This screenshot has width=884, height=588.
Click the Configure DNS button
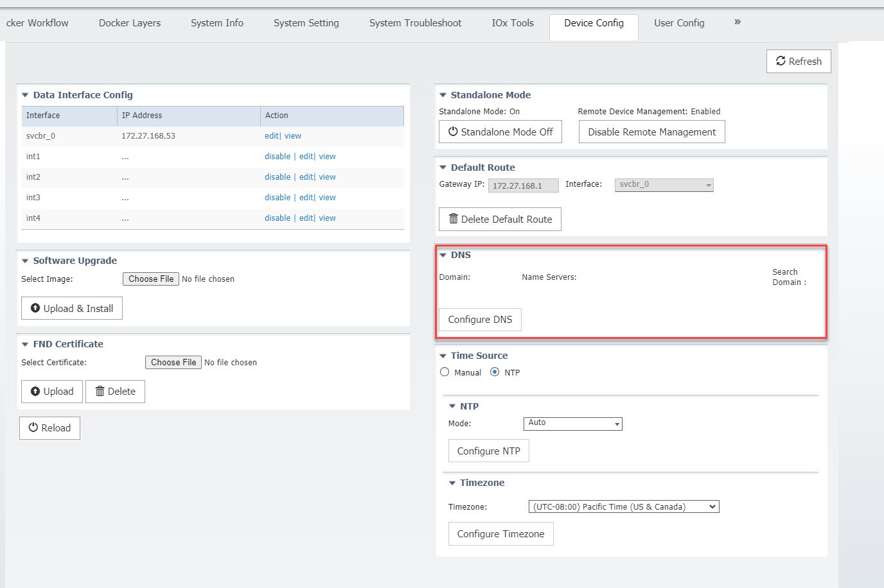point(480,319)
